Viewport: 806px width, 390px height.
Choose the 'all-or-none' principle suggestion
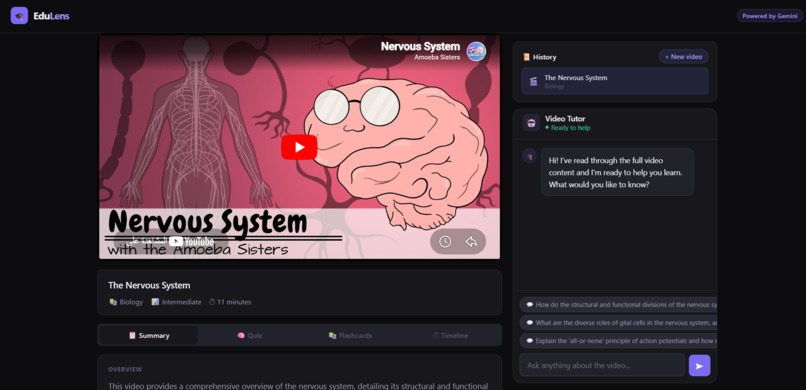[618, 341]
